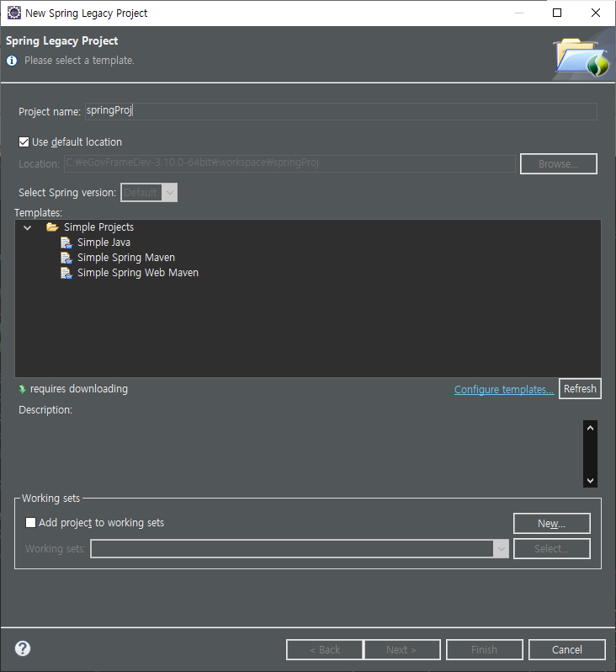Click the help question mark icon

[x=23, y=648]
